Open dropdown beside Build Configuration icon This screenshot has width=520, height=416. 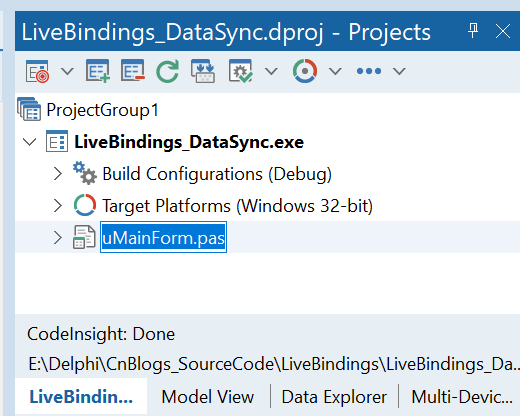[271, 71]
